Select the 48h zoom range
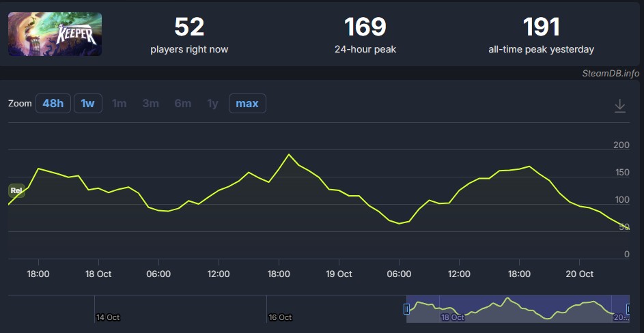The height and width of the screenshot is (333, 644). pyautogui.click(x=53, y=104)
